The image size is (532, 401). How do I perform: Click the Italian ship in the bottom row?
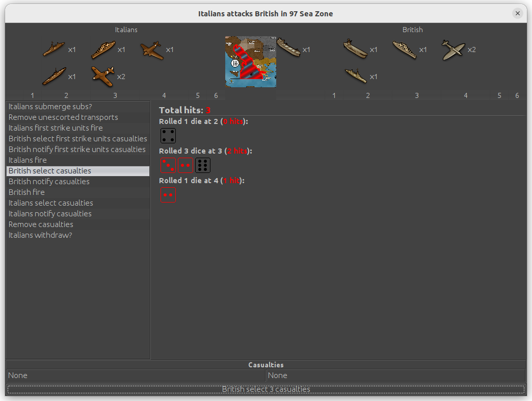coord(54,76)
